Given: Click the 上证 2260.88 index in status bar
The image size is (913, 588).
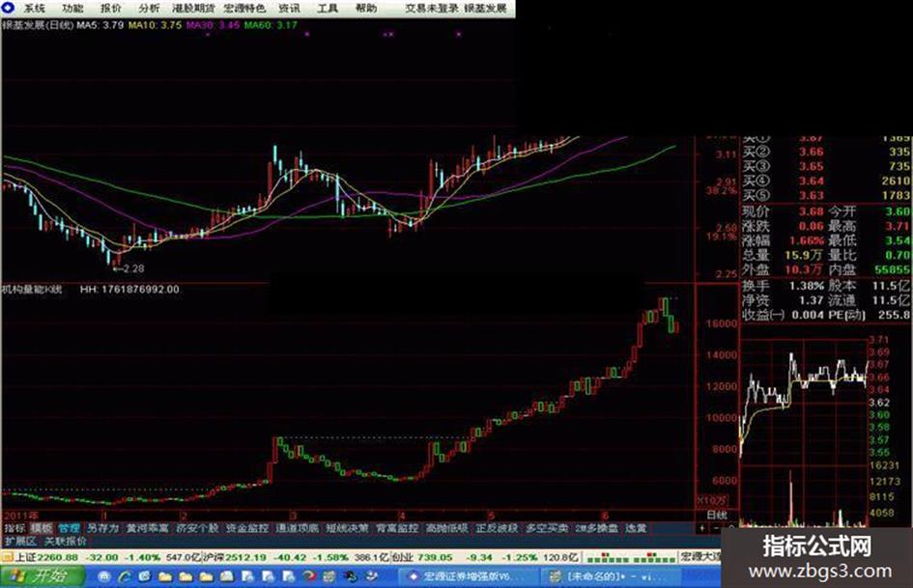Looking at the screenshot, I should tap(46, 557).
